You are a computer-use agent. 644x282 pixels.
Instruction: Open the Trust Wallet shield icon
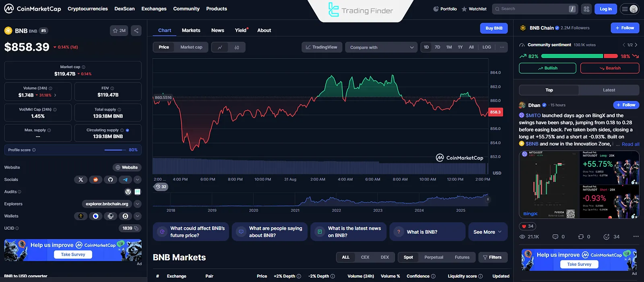coord(96,216)
